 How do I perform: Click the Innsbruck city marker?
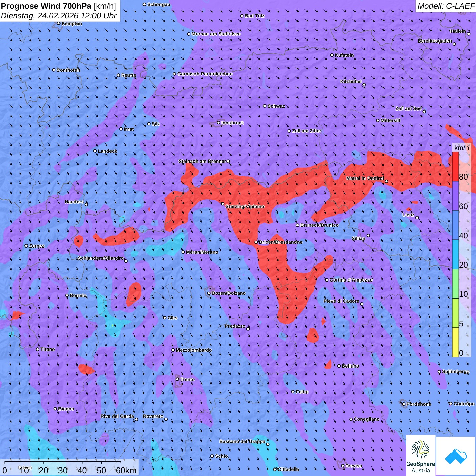click(219, 123)
